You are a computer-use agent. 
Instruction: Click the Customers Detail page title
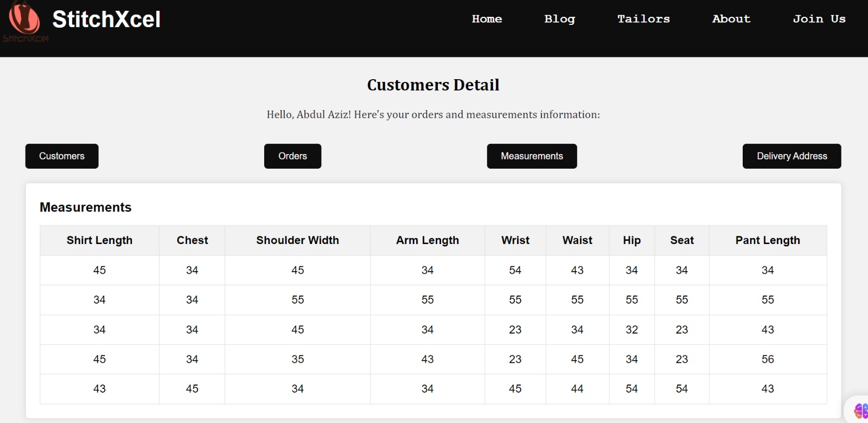pyautogui.click(x=433, y=85)
